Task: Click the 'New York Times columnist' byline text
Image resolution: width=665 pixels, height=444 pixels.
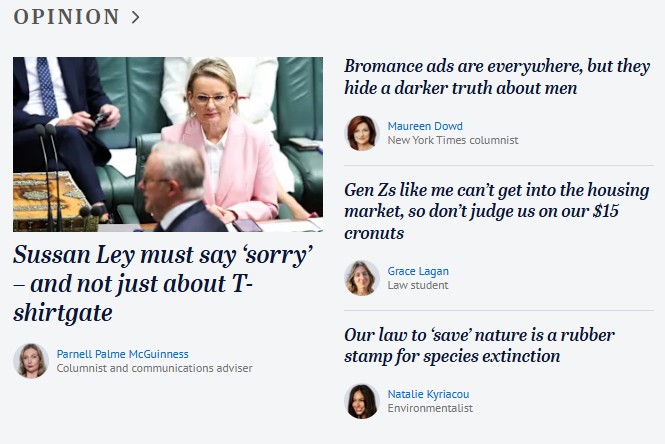Action: pyautogui.click(x=453, y=140)
